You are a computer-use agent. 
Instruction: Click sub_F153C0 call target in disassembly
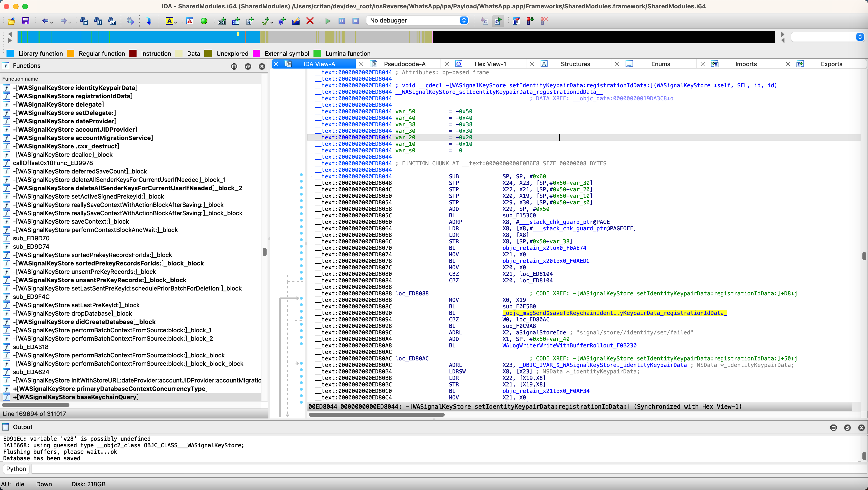coord(519,215)
